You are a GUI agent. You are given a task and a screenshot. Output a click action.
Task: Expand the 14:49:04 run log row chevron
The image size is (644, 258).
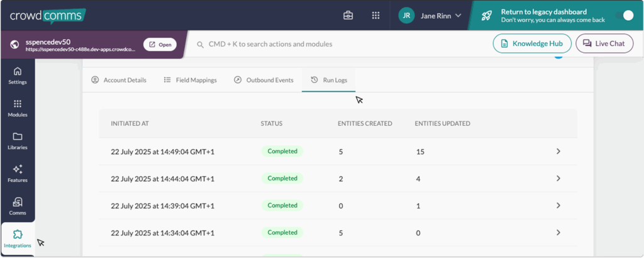tap(558, 152)
